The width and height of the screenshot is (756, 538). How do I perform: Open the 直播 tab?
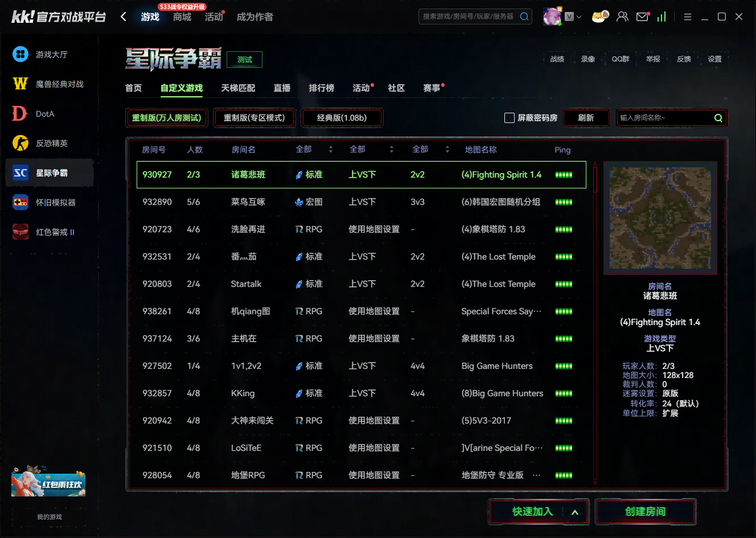click(x=282, y=88)
